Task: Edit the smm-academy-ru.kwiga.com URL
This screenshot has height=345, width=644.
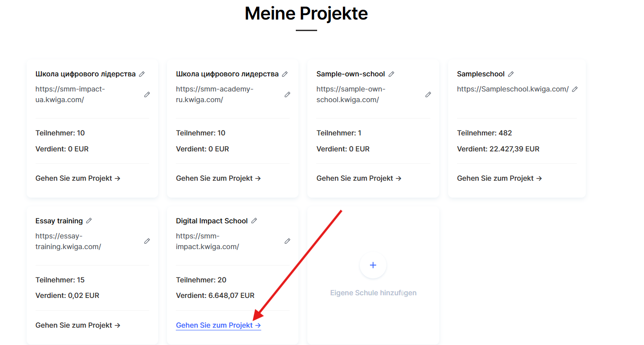Action: click(287, 95)
